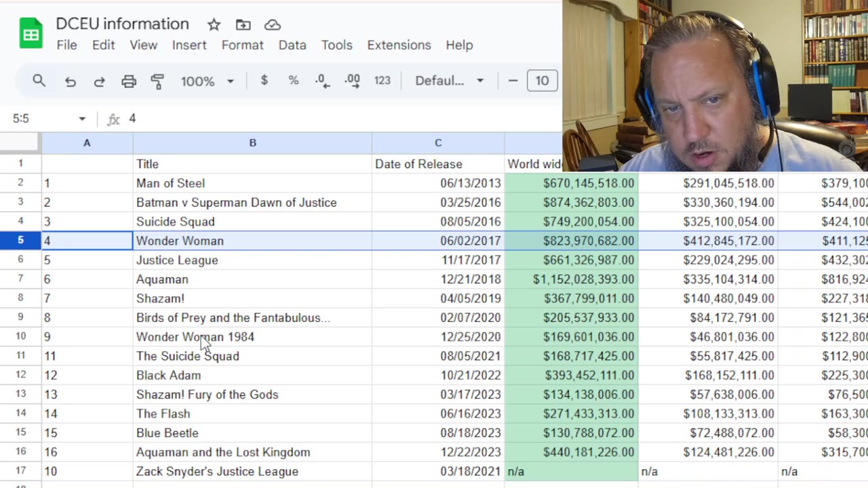The height and width of the screenshot is (488, 868).
Task: Click Zack Snyder's Justice League cell
Action: [252, 472]
